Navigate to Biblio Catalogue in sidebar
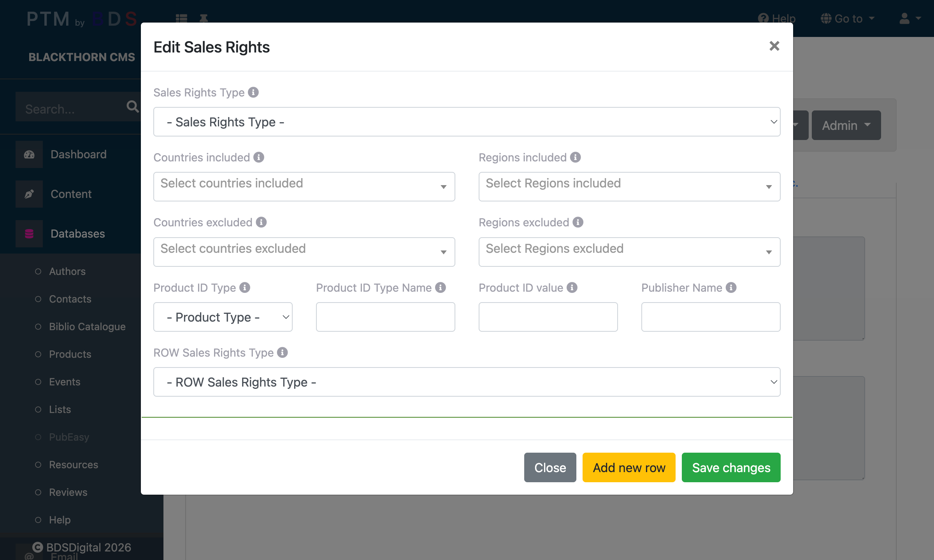 87,327
